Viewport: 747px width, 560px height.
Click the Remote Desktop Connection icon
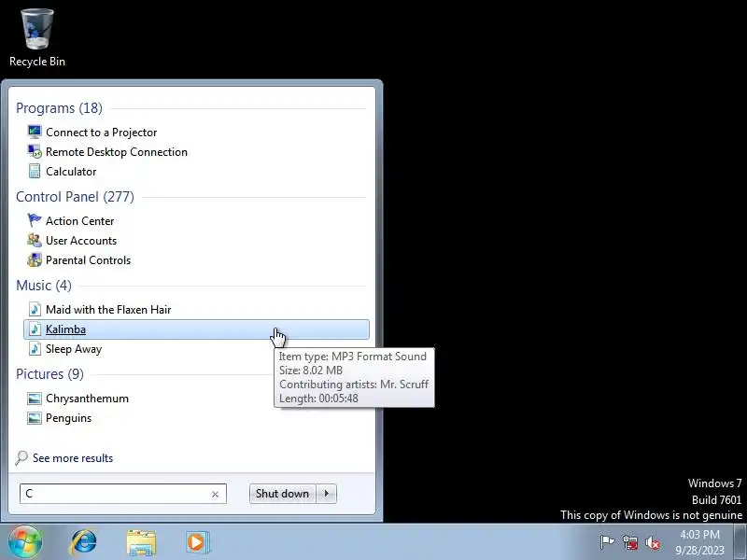click(x=35, y=151)
